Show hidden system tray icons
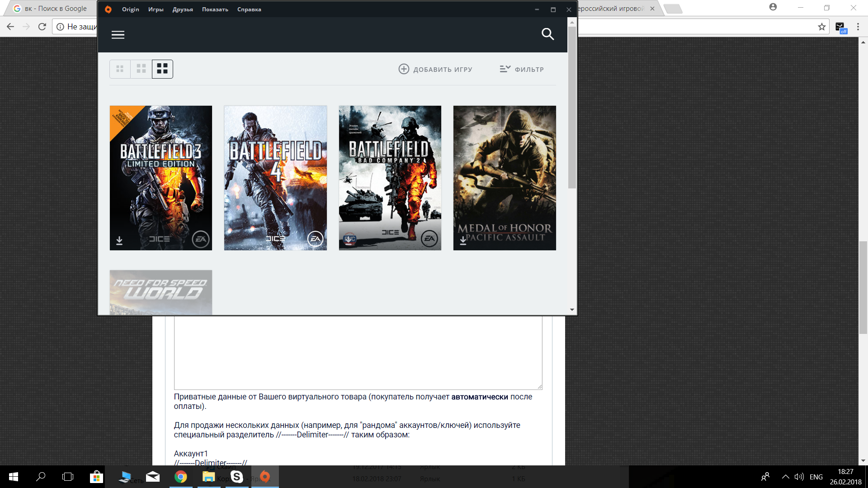This screenshot has width=868, height=488. 786,477
